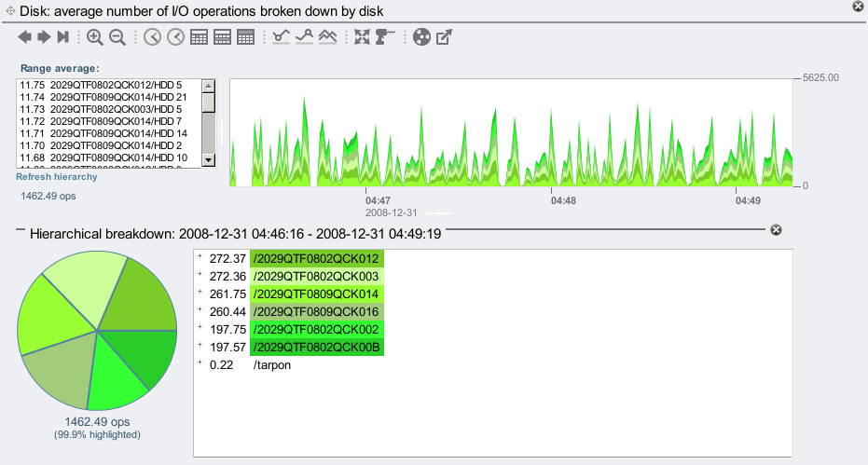Click the show maximum line-graph icon
The image size is (868, 465).
[304, 37]
